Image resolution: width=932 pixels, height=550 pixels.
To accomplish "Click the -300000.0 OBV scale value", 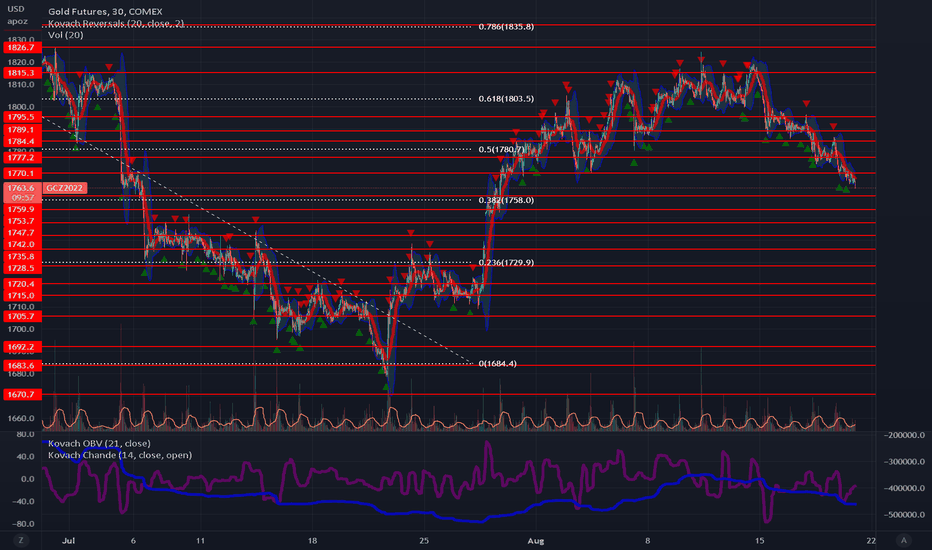I will [904, 461].
